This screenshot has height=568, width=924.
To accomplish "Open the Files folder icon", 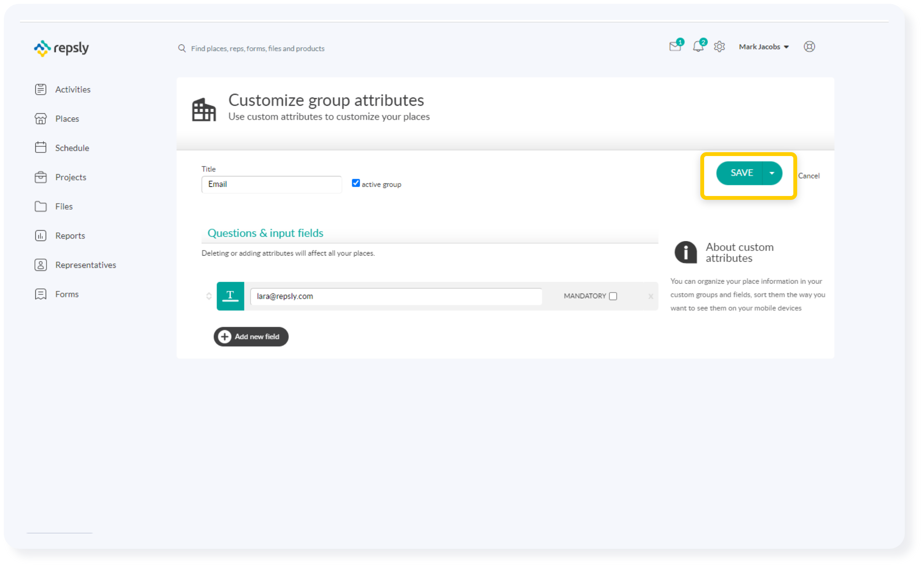I will point(41,206).
